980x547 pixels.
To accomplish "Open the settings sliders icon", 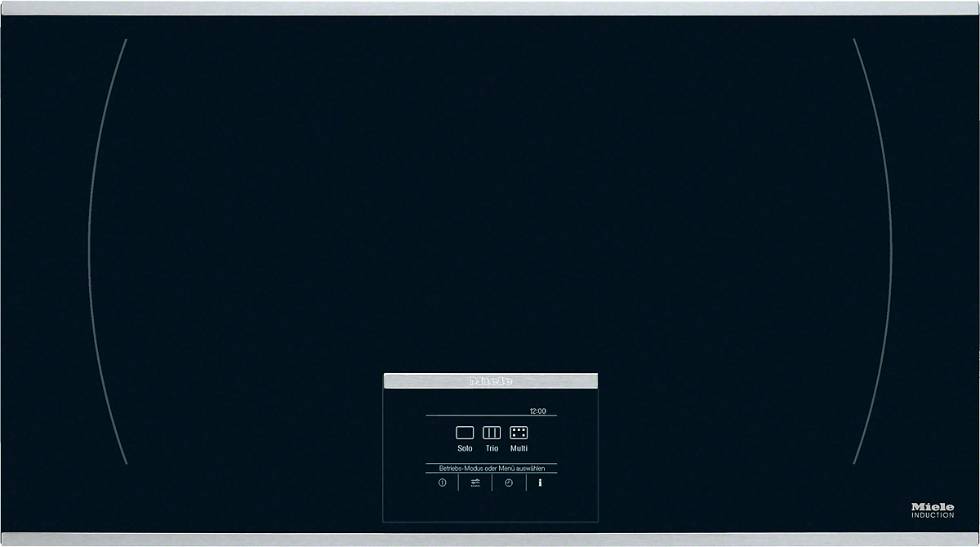I will pos(475,483).
